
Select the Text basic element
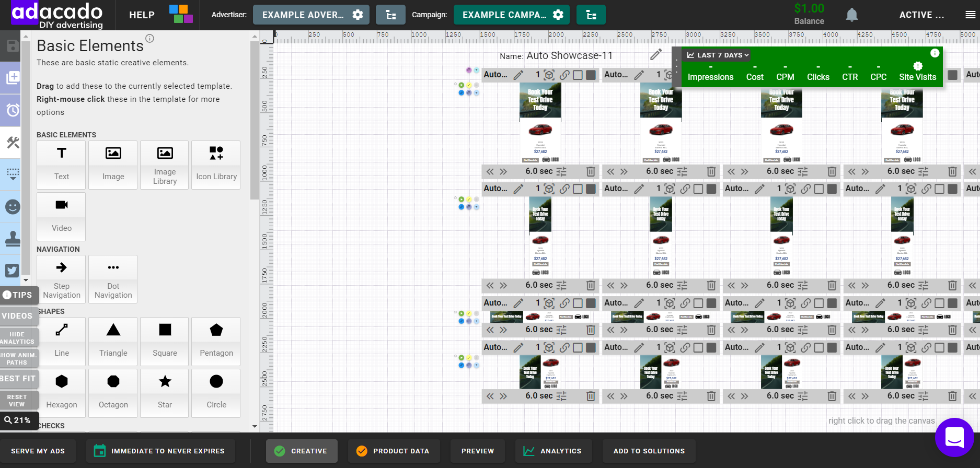point(61,165)
